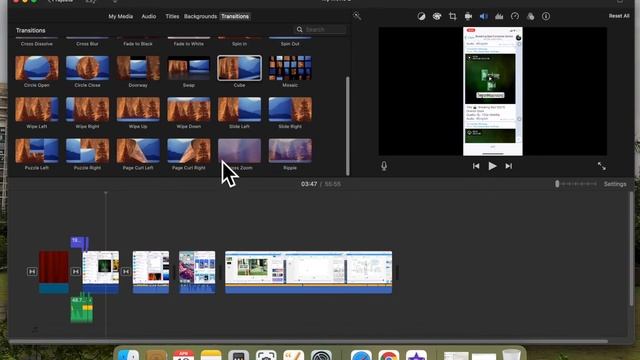Select transition icon before red curtain clip
The height and width of the screenshot is (360, 640).
pyautogui.click(x=32, y=271)
